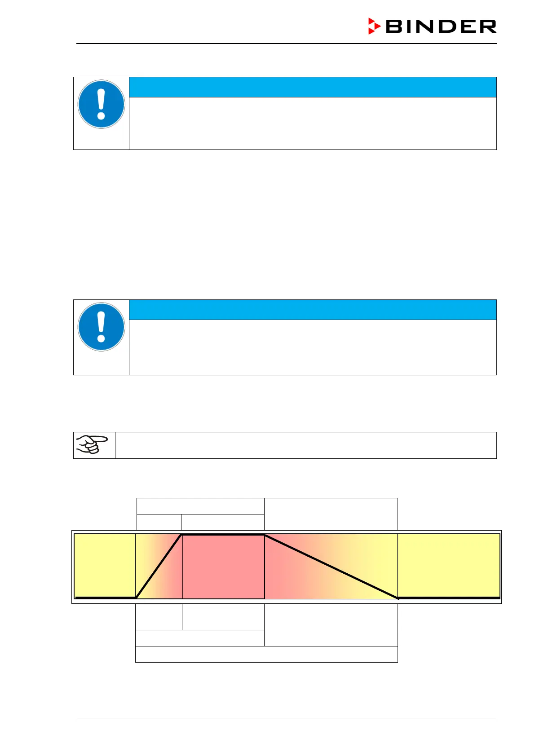Click the upper blue exclamation mark icon
The width and height of the screenshot is (535, 756).
click(101, 104)
